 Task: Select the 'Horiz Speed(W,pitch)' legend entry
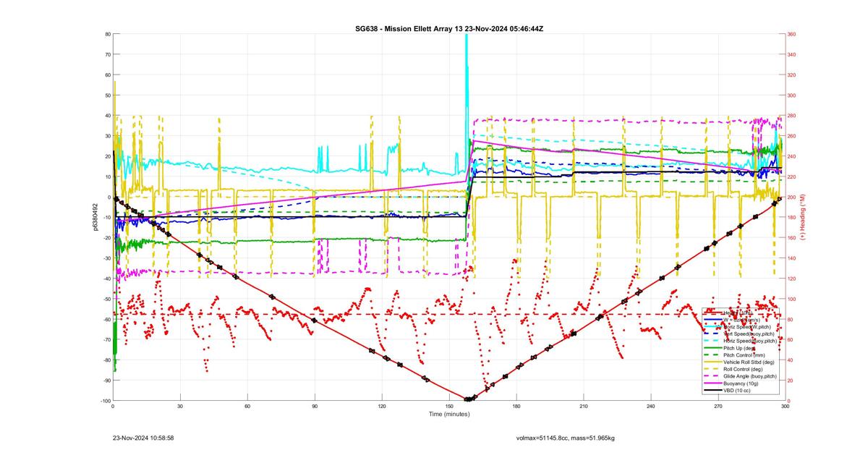coord(747,327)
